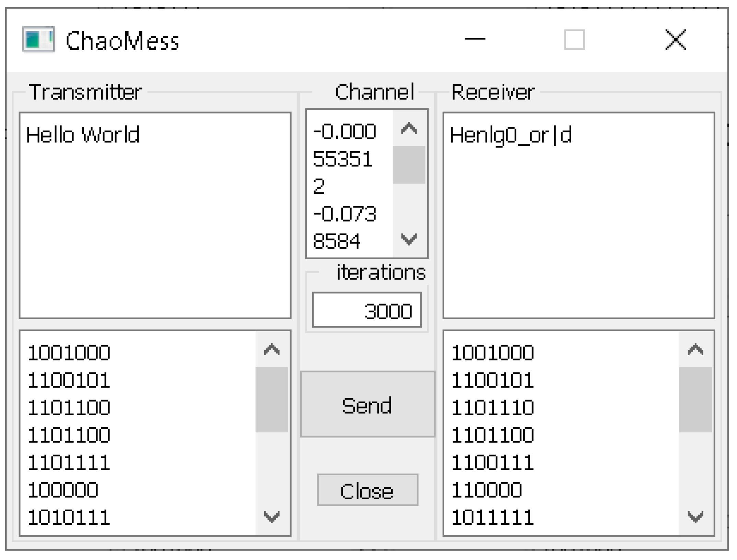The height and width of the screenshot is (560, 737).
Task: Click the Transmitter text box containing Hello World
Action: tap(155, 215)
